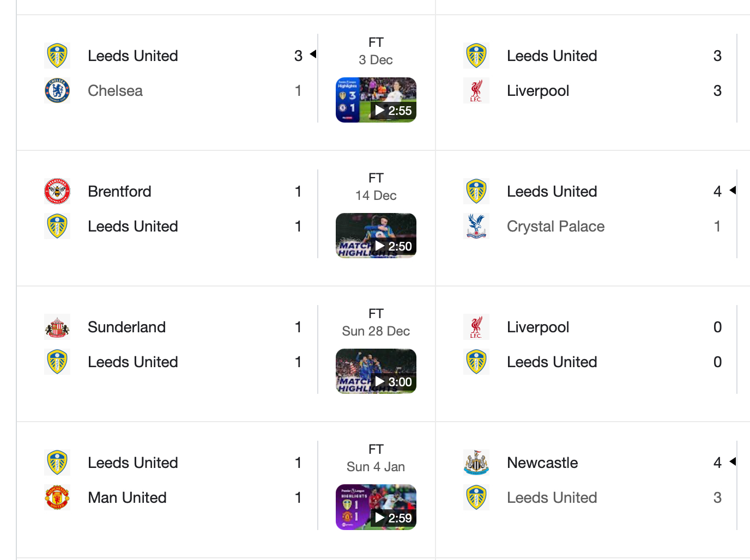Open the Brentford team link
This screenshot has width=750, height=560.
(119, 192)
